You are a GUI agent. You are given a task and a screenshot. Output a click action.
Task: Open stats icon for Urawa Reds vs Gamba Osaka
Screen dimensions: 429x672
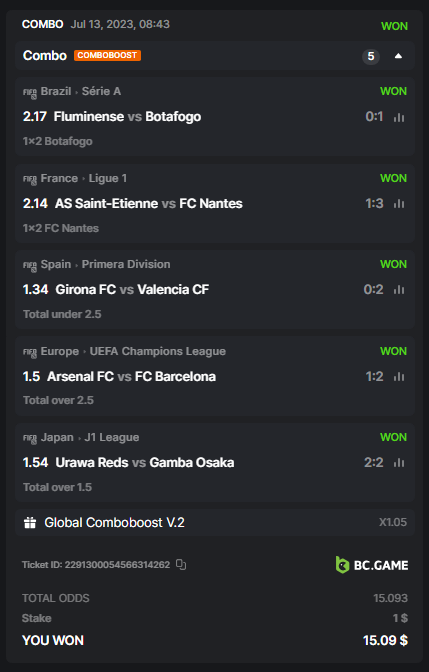point(399,463)
